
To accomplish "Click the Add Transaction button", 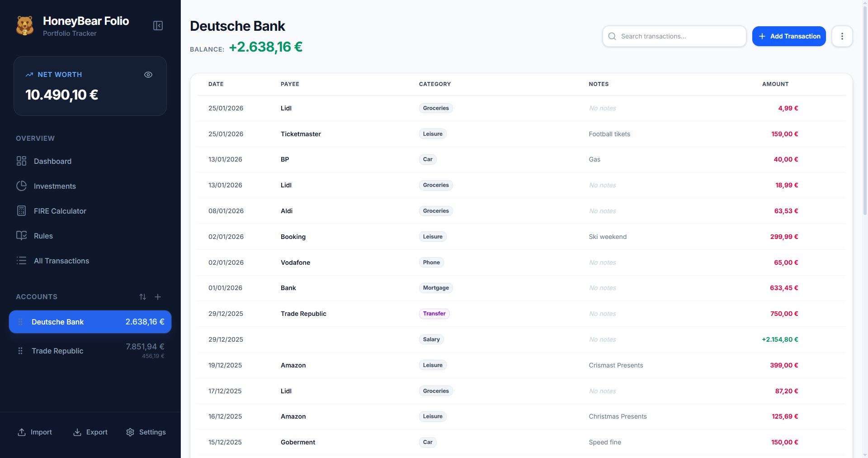I will click(x=789, y=36).
